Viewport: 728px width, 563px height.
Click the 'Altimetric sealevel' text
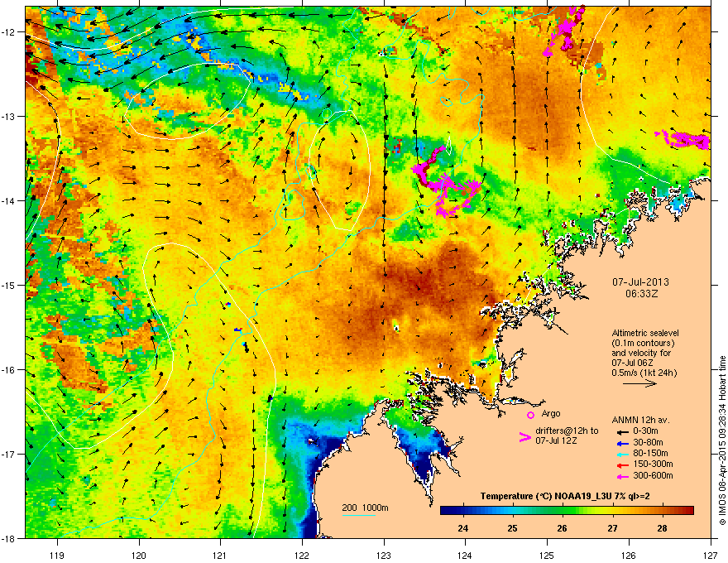point(645,333)
